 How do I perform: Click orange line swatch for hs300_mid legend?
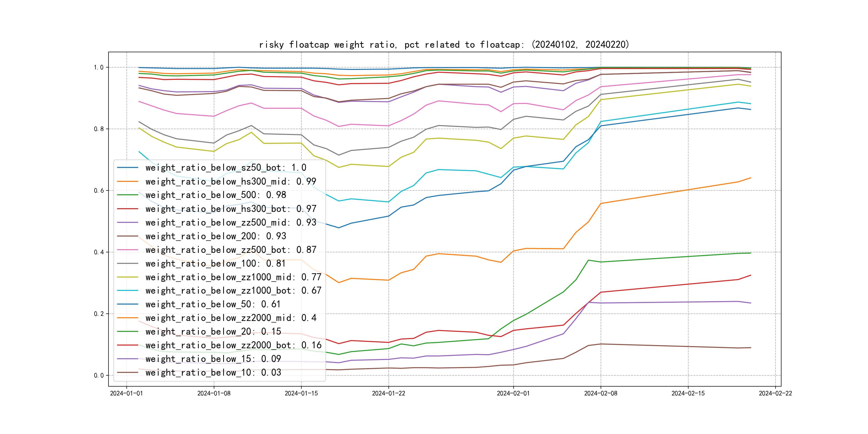tap(127, 181)
